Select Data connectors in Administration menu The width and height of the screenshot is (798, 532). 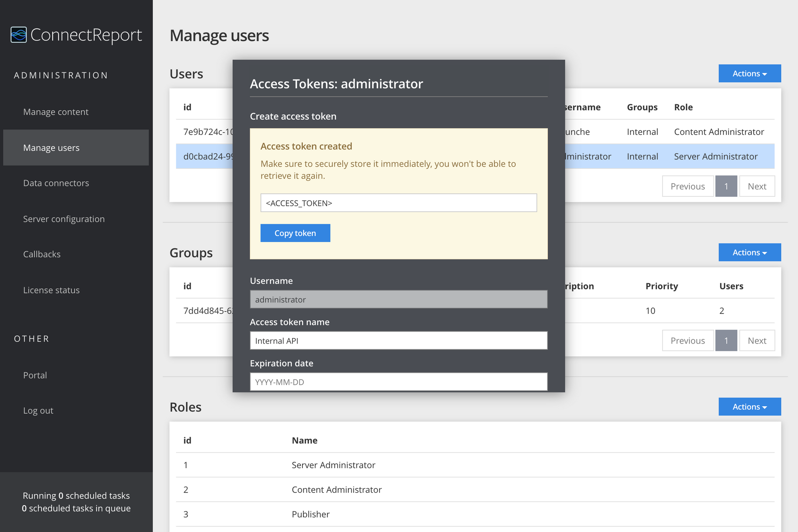[x=56, y=183]
